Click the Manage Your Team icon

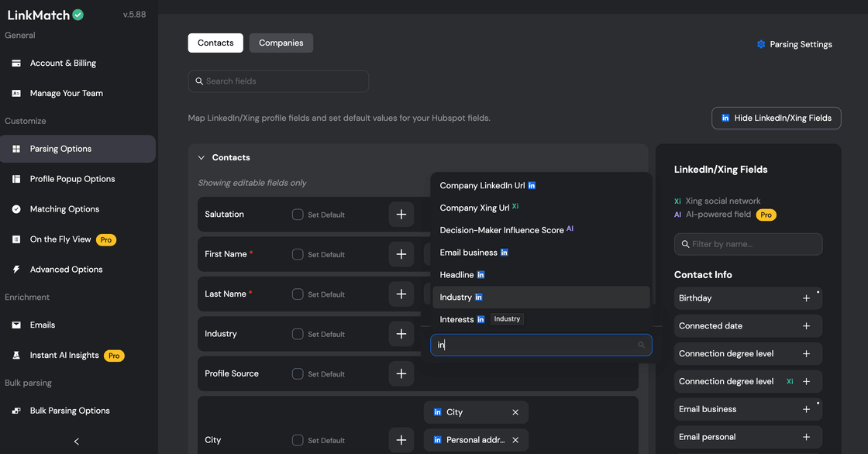point(16,93)
